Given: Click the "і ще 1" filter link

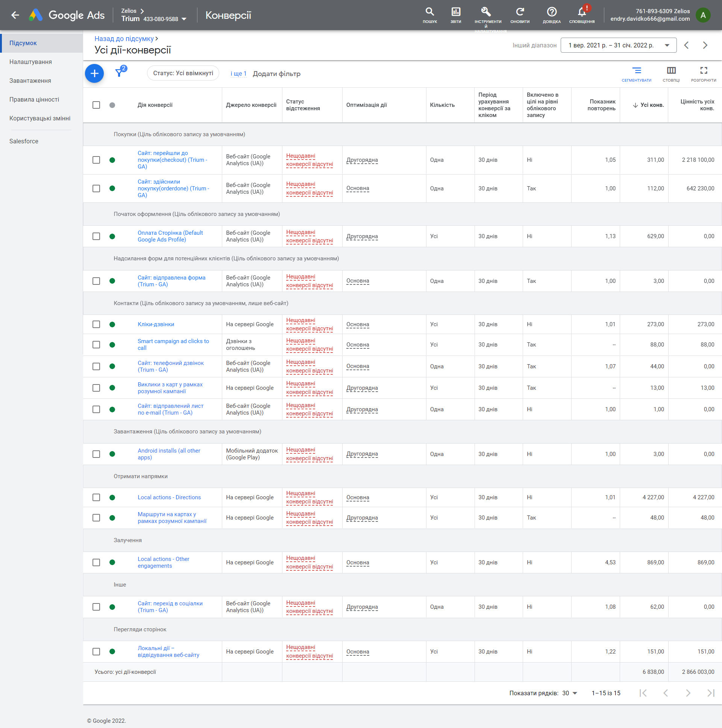Looking at the screenshot, I should (x=238, y=73).
